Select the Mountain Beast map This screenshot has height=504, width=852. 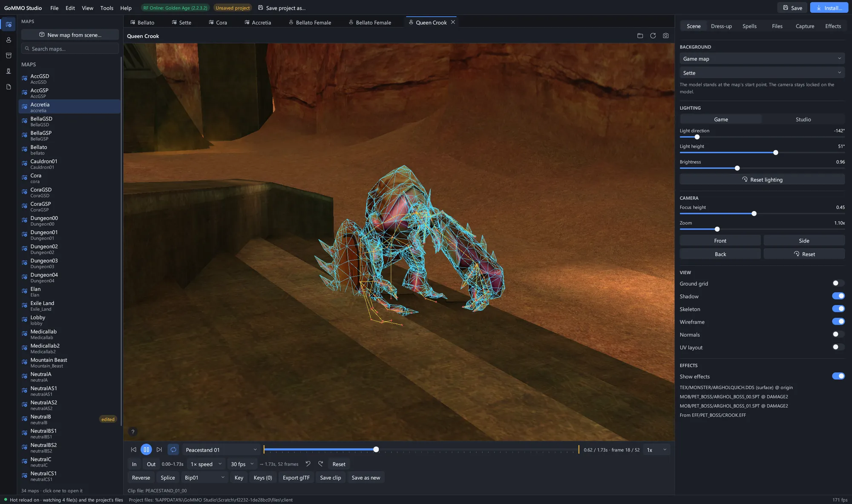(x=69, y=362)
